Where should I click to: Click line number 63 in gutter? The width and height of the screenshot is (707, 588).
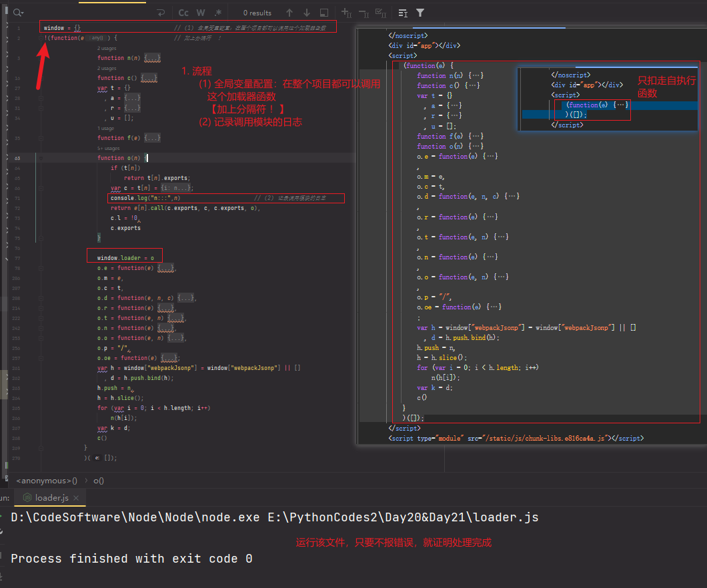coord(17,158)
